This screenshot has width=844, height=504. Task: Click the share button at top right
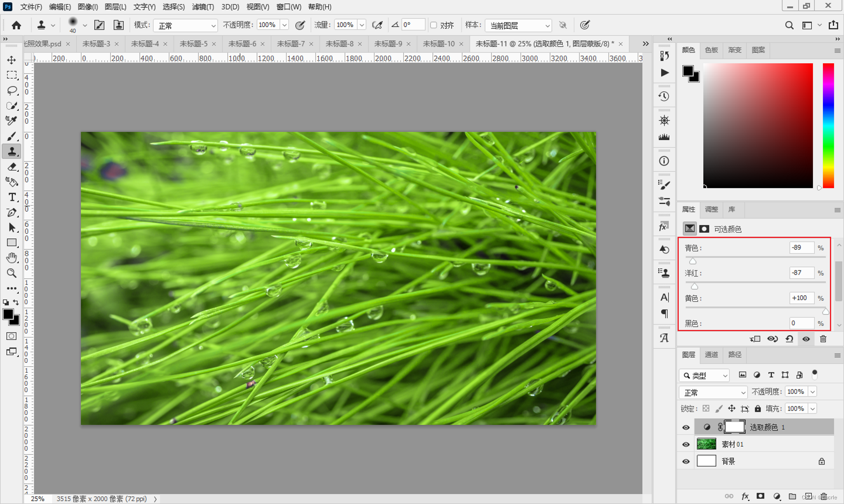coord(833,25)
